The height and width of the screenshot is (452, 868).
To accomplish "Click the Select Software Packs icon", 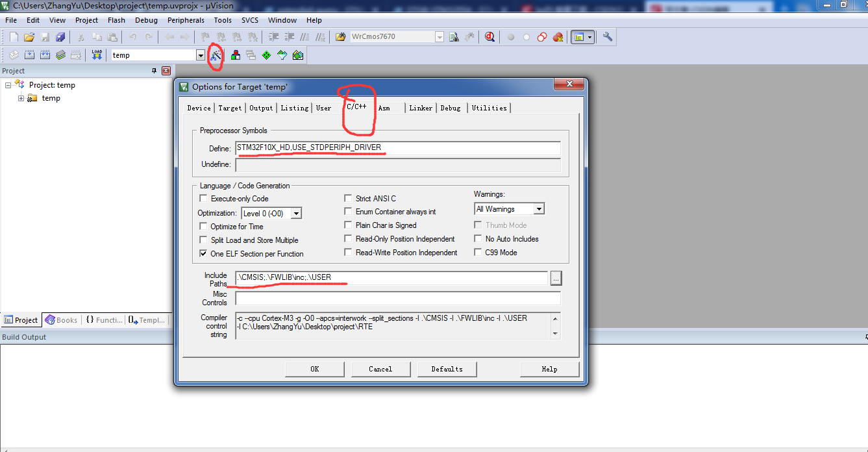I will 282,55.
